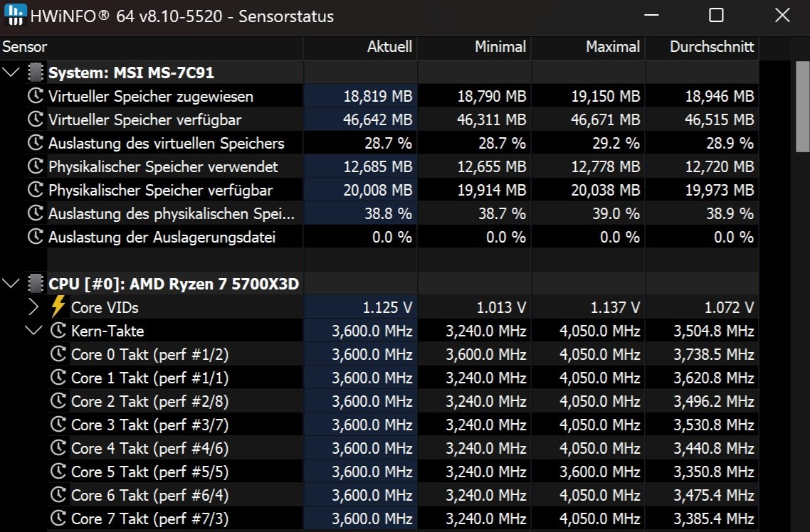Select the CPU [#0]: AMD Ryzen 7 5700X3D label
This screenshot has height=532, width=810.
(174, 284)
